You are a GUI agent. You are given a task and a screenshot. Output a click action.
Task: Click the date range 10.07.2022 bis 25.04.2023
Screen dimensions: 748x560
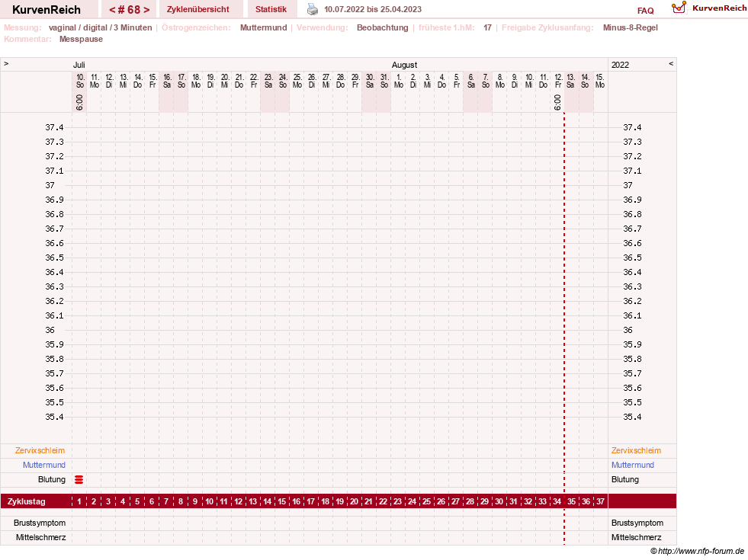coord(373,9)
